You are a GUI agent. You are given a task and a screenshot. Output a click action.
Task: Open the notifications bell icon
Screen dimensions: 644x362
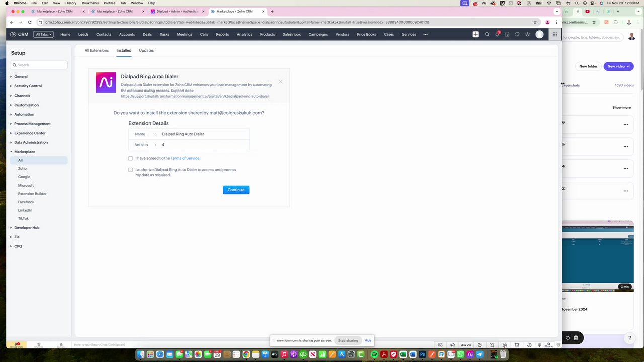[497, 34]
